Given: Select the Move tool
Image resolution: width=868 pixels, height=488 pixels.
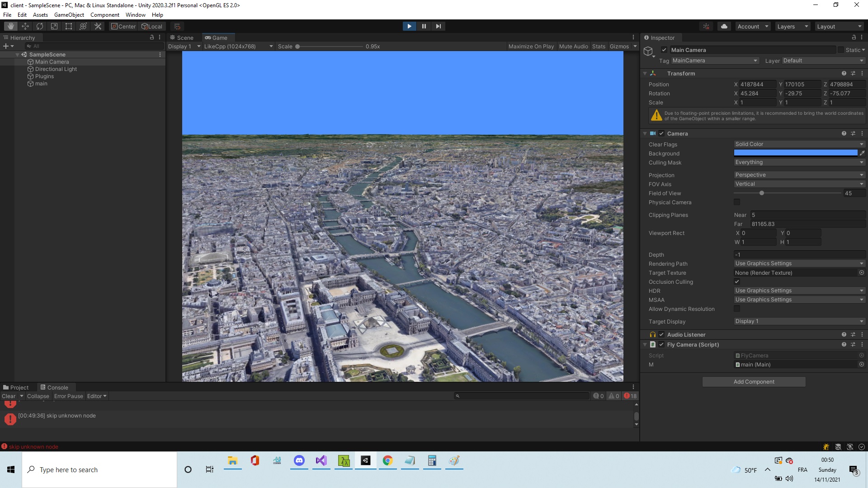Looking at the screenshot, I should (x=25, y=26).
